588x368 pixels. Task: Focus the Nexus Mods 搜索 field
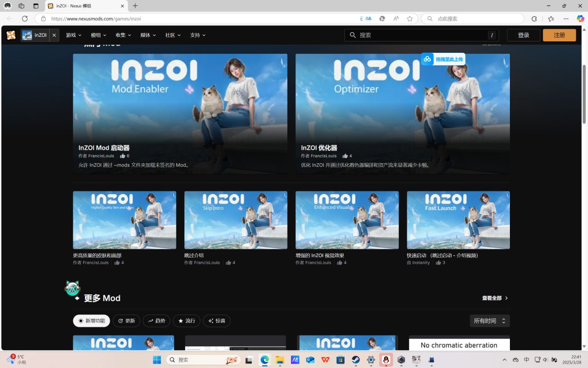pyautogui.click(x=422, y=35)
